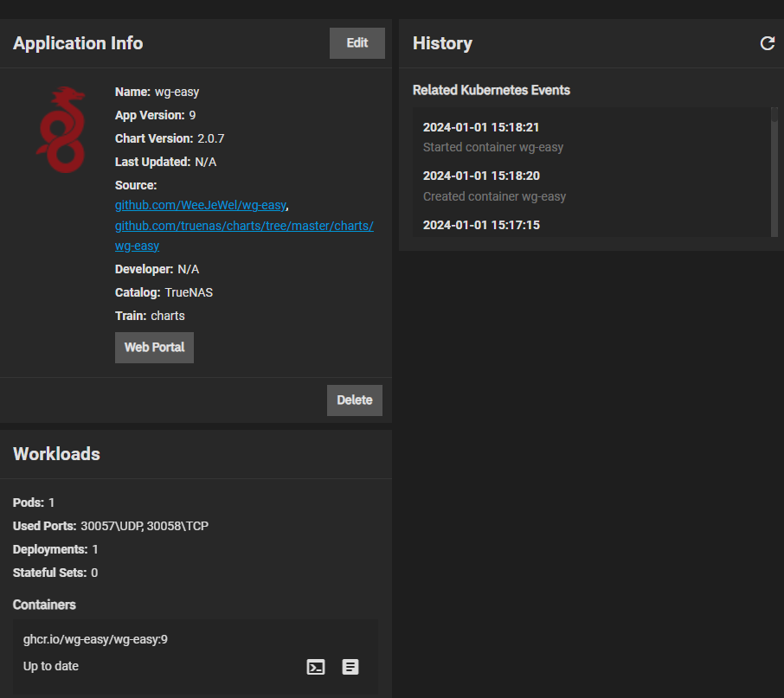Click the red wg-easy dragon logo
The image size is (784, 698).
point(61,130)
